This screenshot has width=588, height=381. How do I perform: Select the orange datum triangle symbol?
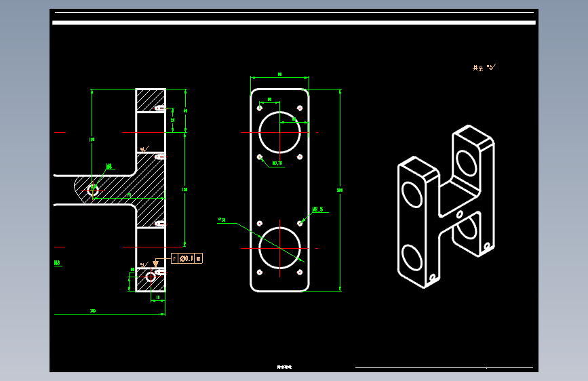pyautogui.click(x=155, y=264)
